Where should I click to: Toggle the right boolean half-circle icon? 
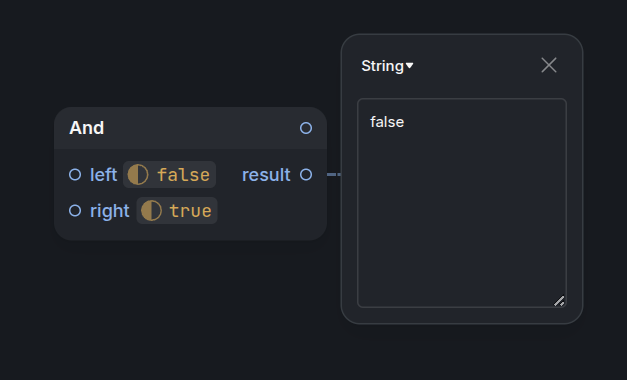[x=151, y=210]
